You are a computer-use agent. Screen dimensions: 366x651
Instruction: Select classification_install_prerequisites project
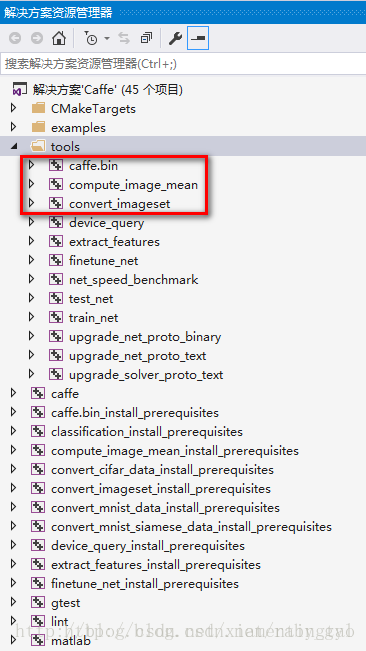(x=147, y=432)
